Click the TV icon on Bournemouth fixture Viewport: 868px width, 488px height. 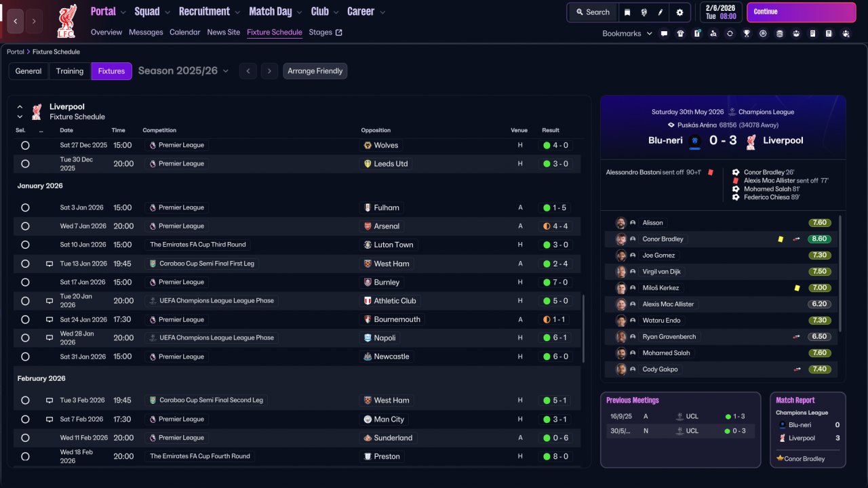pos(50,319)
